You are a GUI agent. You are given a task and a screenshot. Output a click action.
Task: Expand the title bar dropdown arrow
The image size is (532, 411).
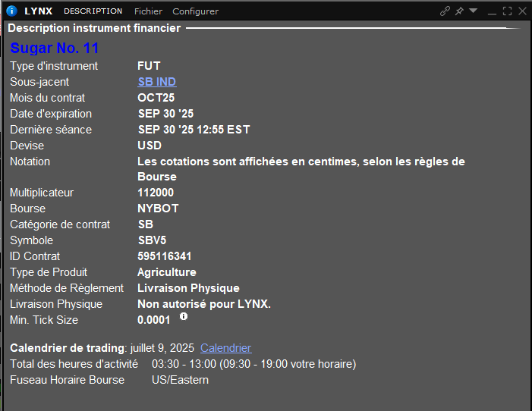tap(474, 11)
